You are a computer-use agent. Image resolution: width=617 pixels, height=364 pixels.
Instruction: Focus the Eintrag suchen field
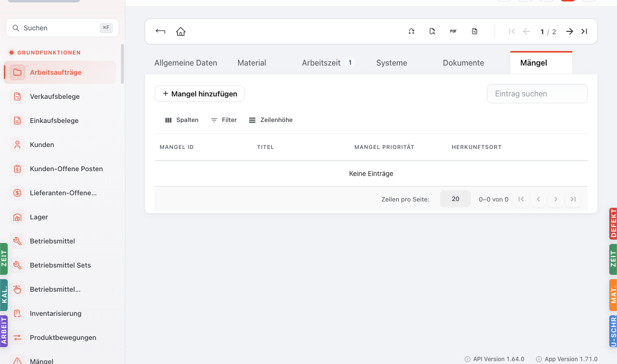click(537, 94)
